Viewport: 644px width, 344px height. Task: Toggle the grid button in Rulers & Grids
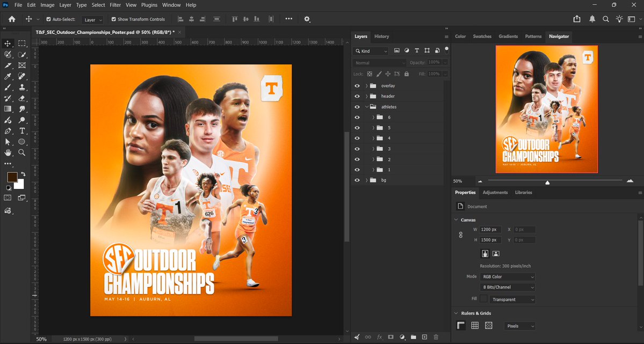[x=475, y=326]
